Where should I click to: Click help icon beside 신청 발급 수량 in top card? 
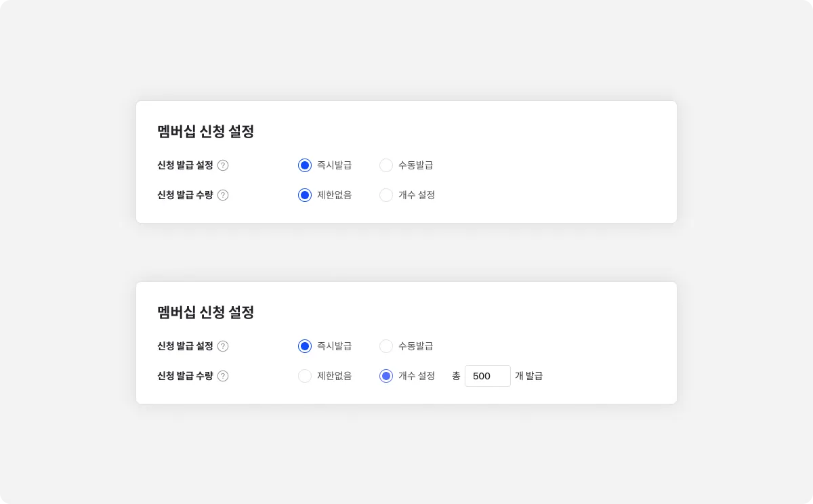click(223, 195)
